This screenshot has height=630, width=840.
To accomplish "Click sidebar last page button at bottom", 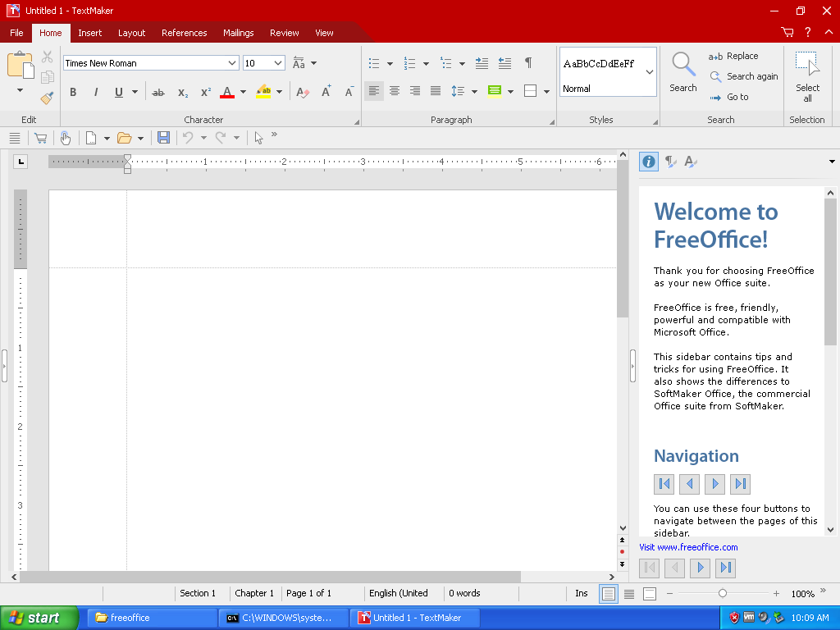I will (x=725, y=568).
